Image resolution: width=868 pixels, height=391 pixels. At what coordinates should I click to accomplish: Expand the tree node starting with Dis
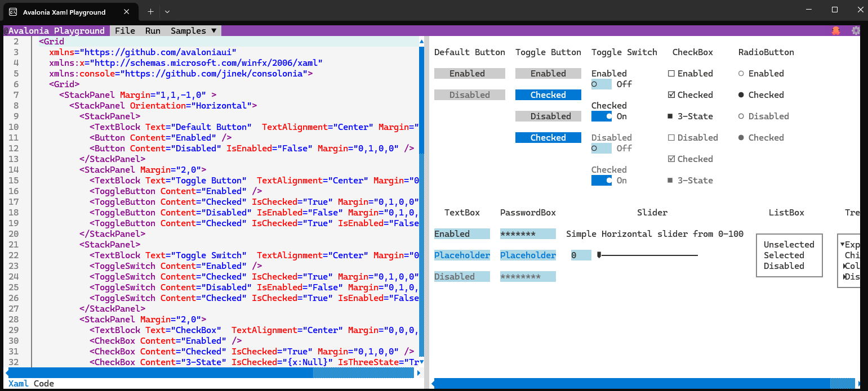[845, 277]
